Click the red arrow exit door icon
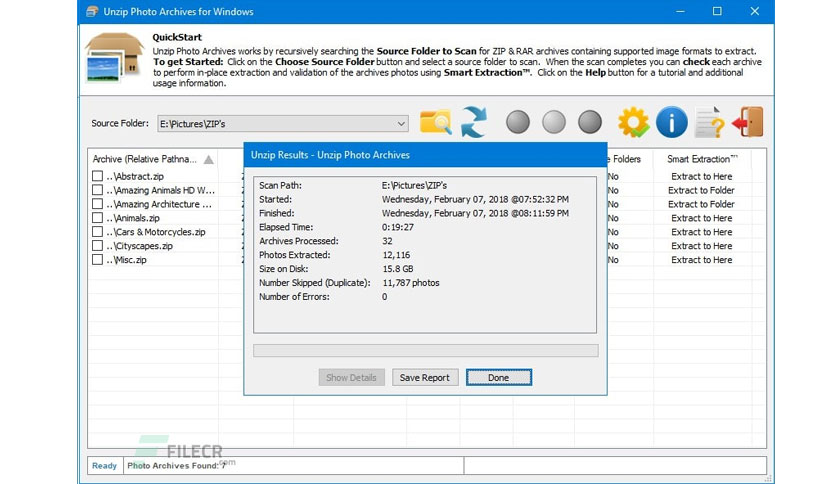 coord(748,122)
